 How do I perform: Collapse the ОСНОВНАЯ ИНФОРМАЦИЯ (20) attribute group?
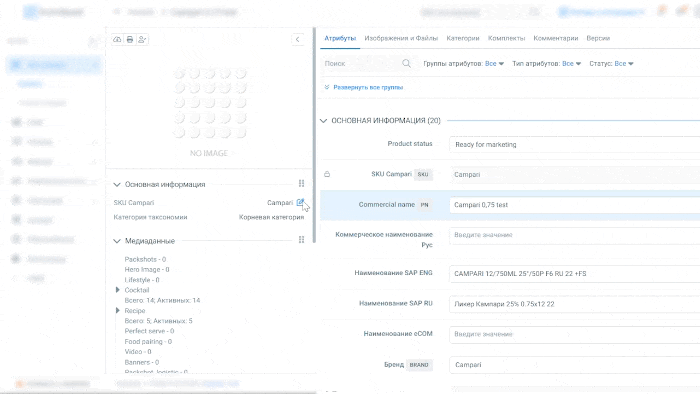(x=324, y=120)
